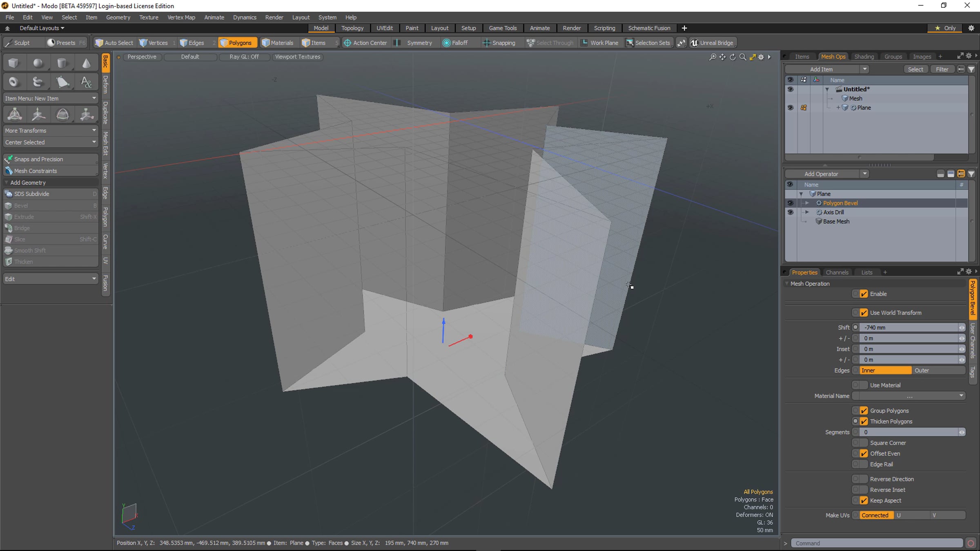980x551 pixels.
Task: Hide the Axis Drill operator visibility
Action: pyautogui.click(x=790, y=212)
